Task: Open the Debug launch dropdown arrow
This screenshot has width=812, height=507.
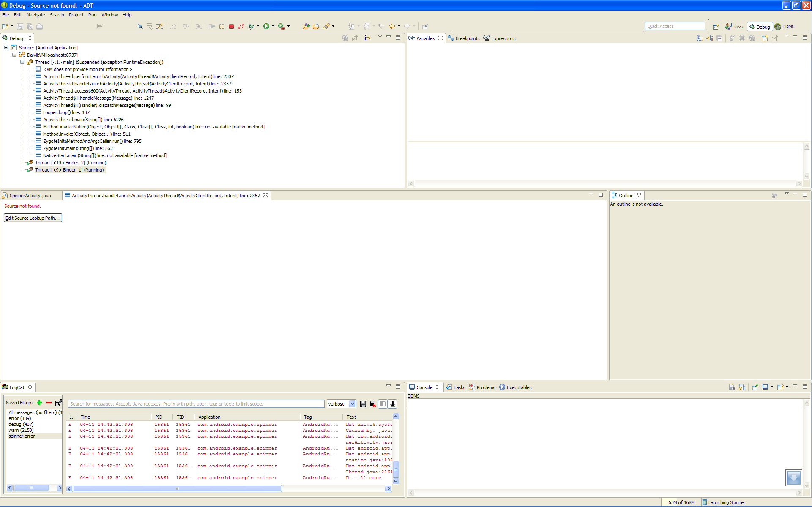Action: (x=258, y=26)
